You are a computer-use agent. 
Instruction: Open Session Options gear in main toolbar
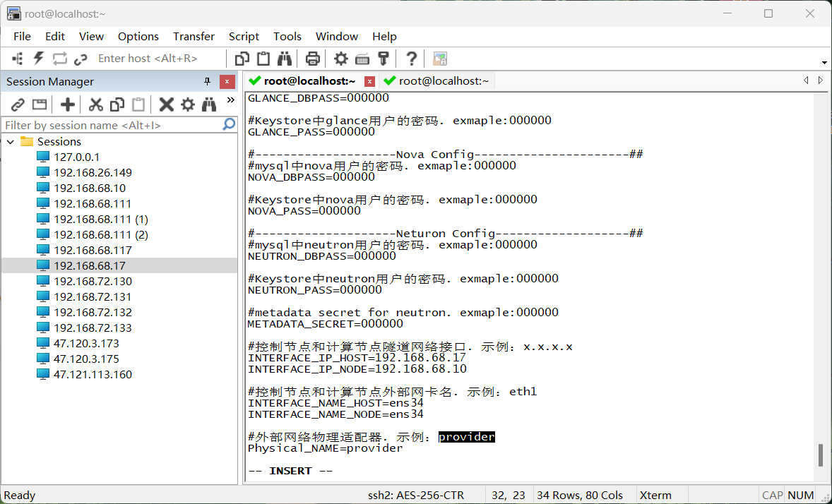click(341, 59)
